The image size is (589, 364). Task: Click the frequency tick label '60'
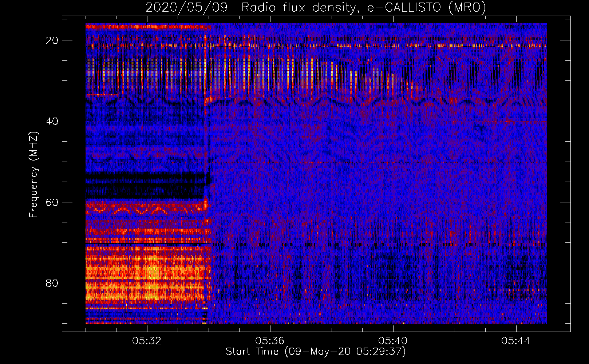52,202
